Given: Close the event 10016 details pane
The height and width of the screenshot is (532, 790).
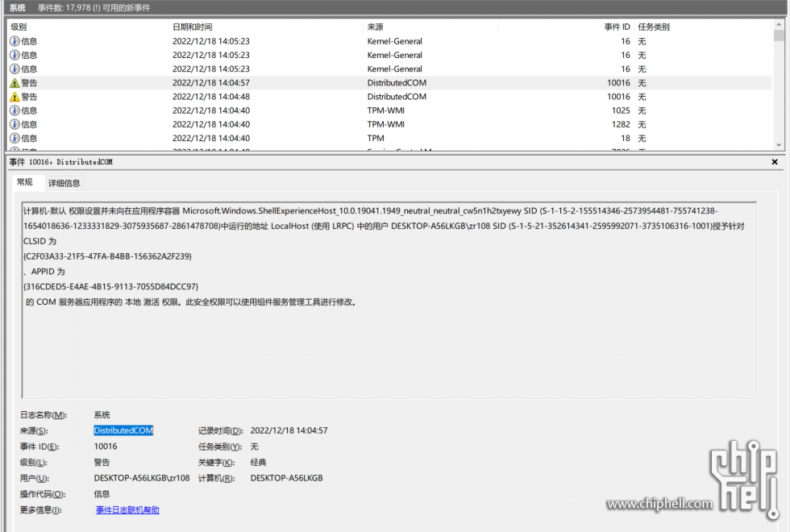Looking at the screenshot, I should 775,162.
